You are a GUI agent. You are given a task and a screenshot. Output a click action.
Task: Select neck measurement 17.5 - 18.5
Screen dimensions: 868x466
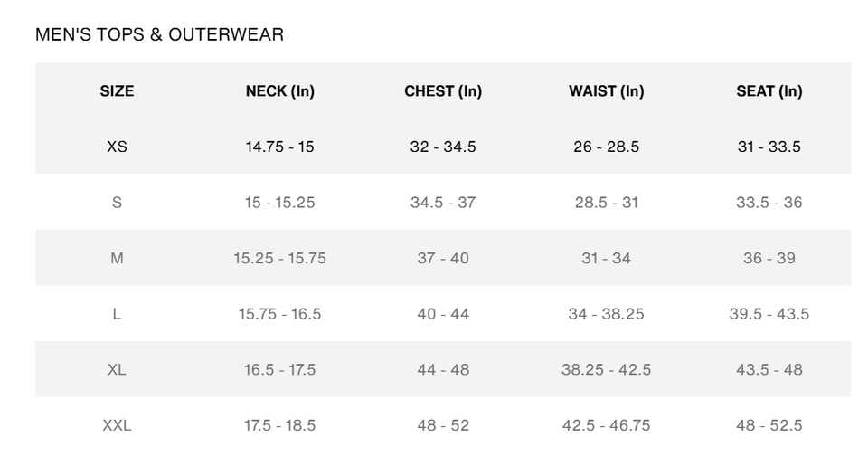280,425
